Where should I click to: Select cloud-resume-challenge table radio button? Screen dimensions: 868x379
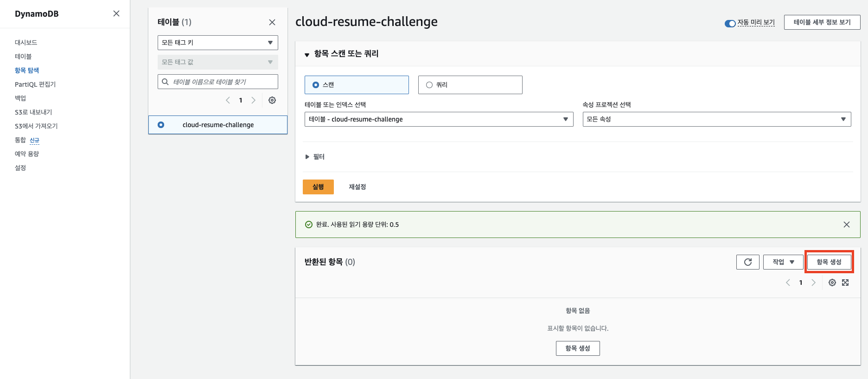(161, 125)
